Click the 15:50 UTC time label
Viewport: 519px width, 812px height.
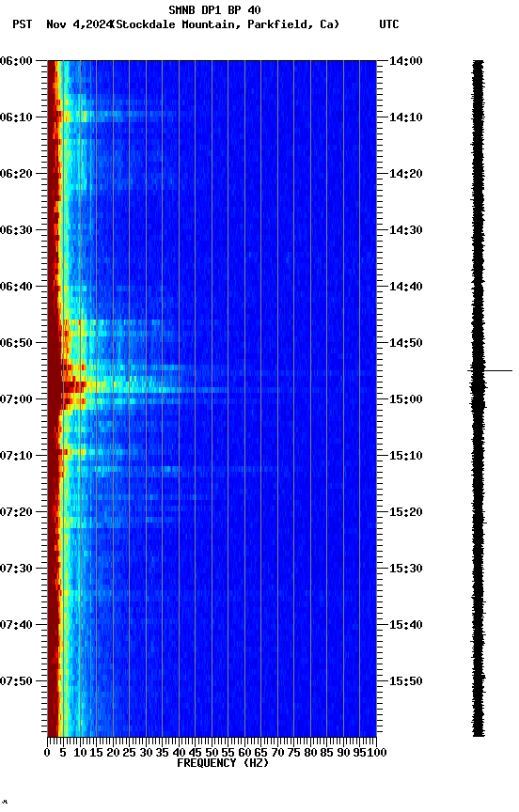[406, 681]
